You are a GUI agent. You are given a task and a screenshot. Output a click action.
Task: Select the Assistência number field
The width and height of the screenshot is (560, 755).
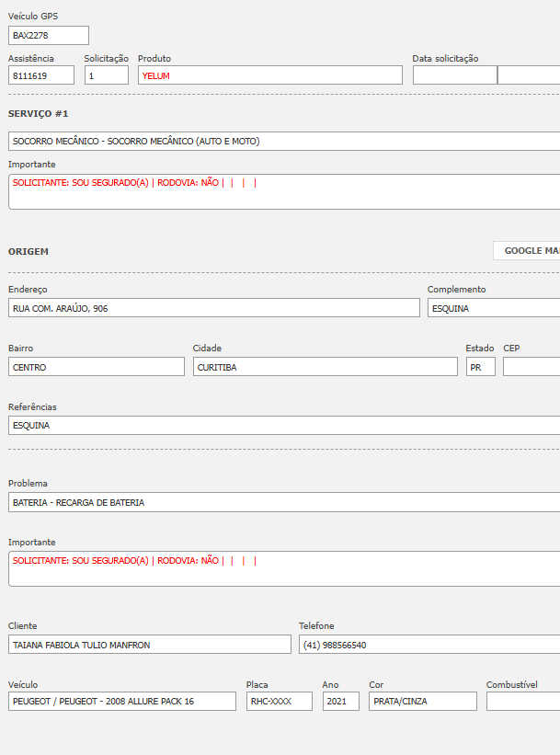point(41,75)
